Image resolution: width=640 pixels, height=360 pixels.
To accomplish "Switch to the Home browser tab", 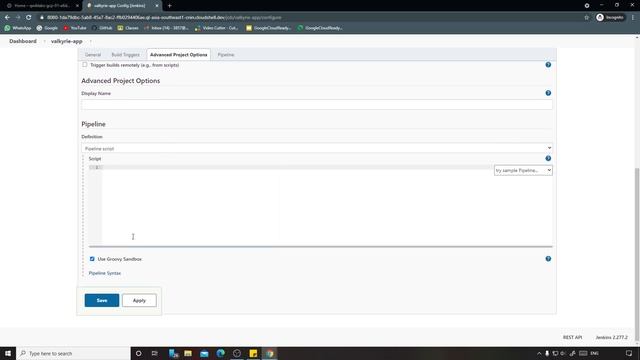I will pos(41,6).
